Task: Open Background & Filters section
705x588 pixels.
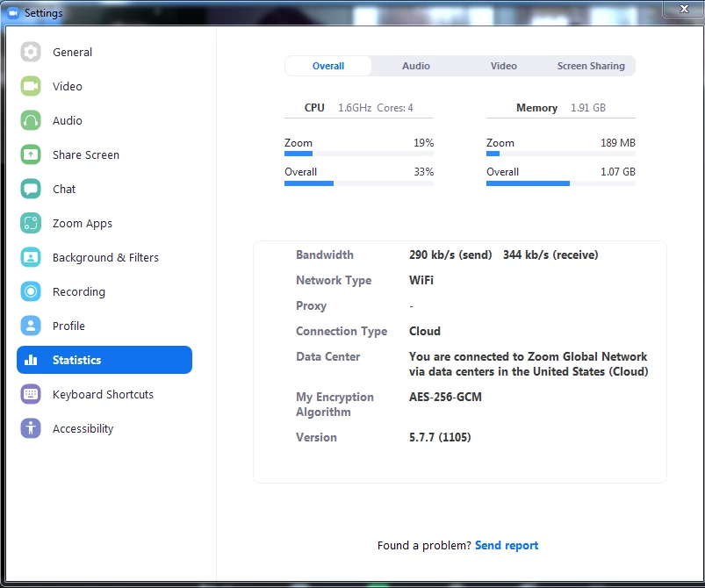Action: click(105, 257)
